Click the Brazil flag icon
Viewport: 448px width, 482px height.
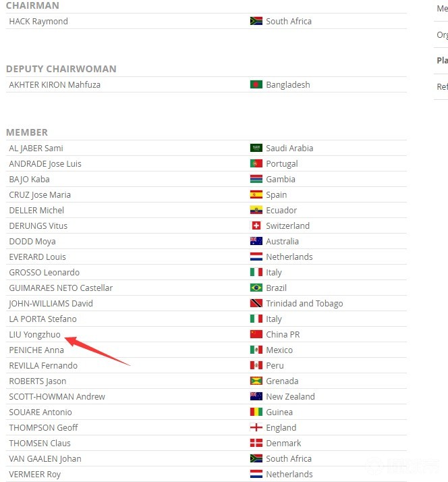tap(256, 288)
